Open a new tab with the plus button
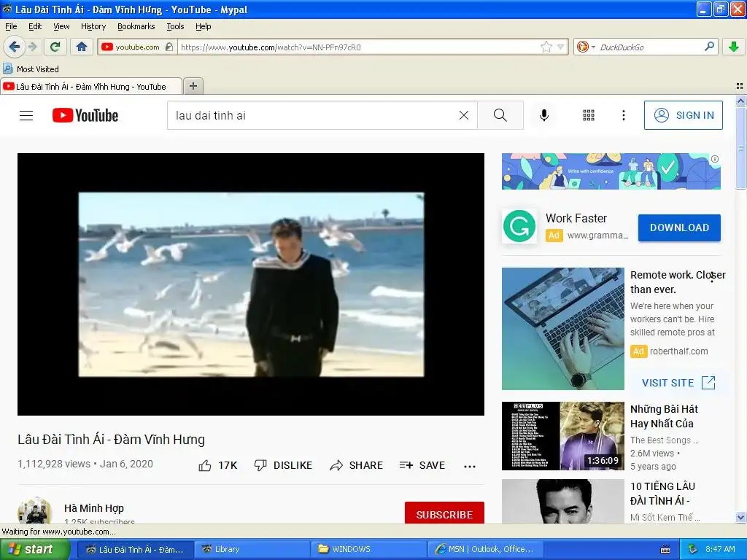The height and width of the screenshot is (560, 747). 193,86
